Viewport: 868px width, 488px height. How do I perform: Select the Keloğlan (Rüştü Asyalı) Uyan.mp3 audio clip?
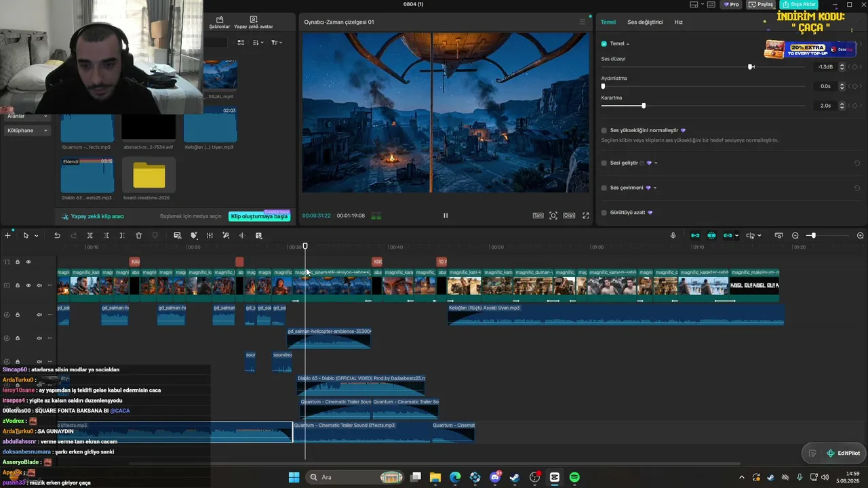coord(616,315)
